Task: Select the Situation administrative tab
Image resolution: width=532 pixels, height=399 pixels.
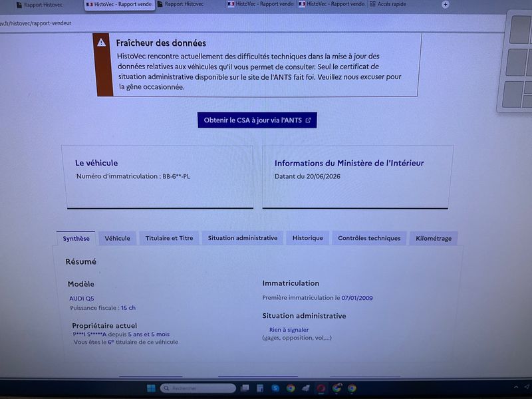Action: point(243,238)
